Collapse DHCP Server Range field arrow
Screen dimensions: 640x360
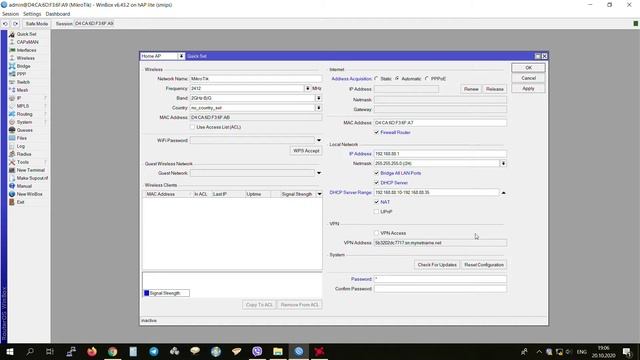[503, 192]
